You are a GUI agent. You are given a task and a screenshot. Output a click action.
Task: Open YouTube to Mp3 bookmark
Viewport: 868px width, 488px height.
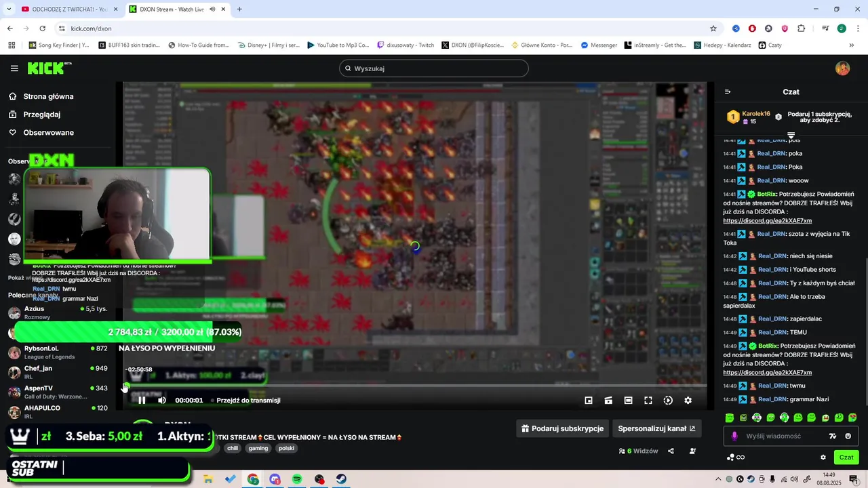[338, 45]
